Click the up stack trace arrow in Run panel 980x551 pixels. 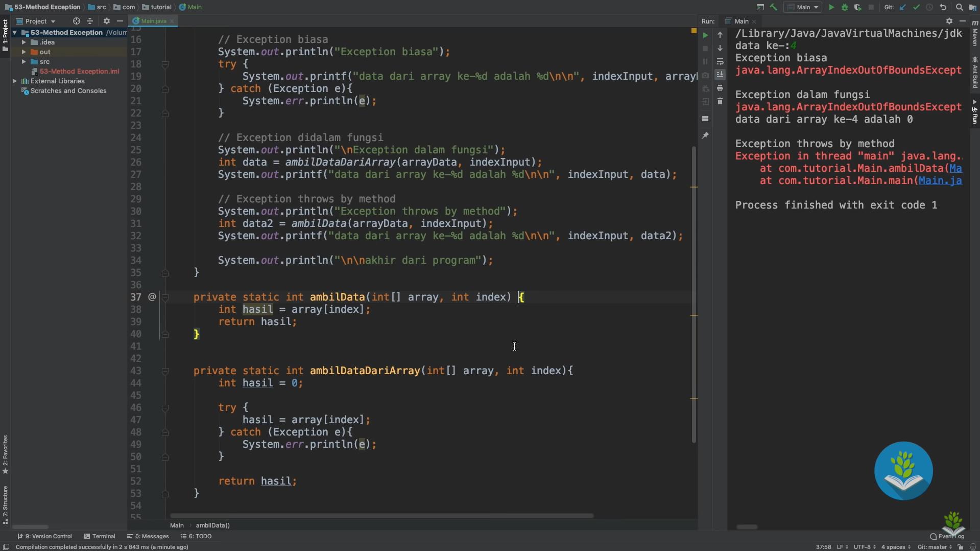click(x=720, y=35)
